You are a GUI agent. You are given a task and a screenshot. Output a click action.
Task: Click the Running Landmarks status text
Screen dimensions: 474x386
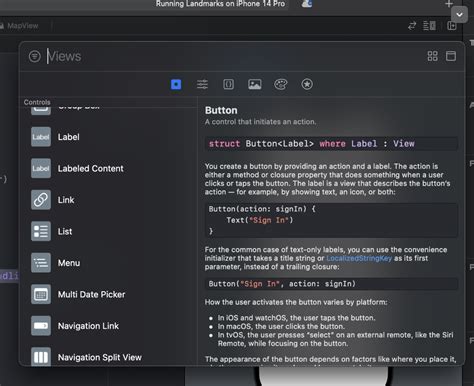point(220,4)
